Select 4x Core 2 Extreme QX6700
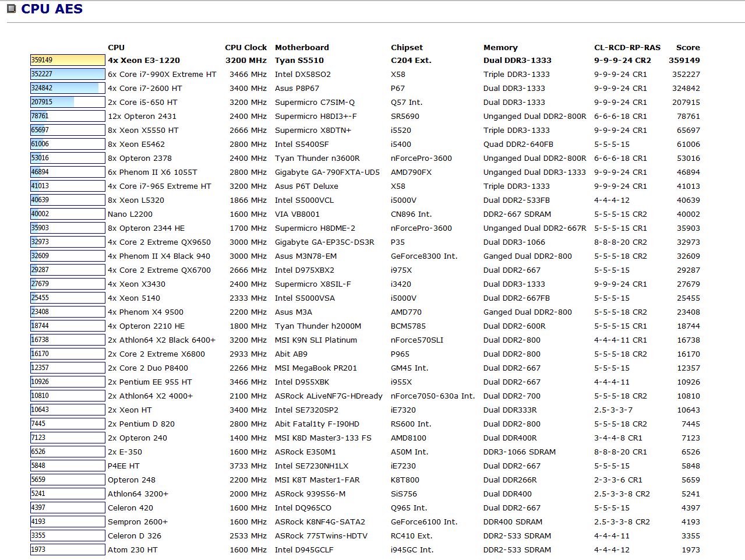Image resolution: width=745 pixels, height=560 pixels. coord(160,270)
